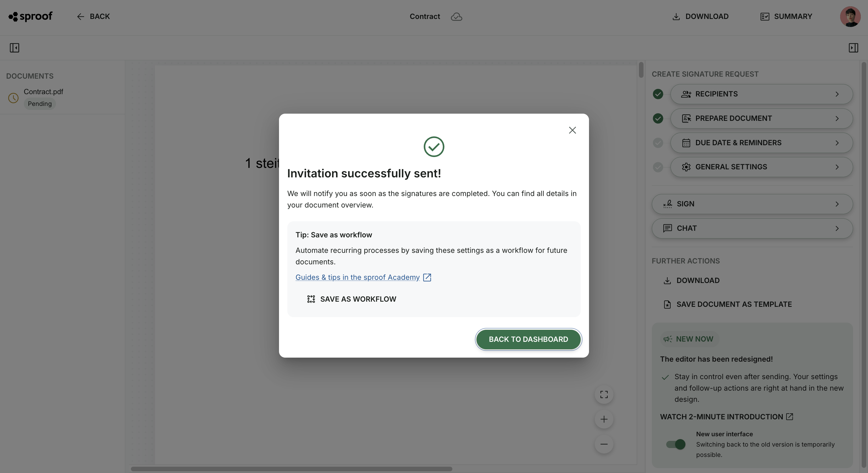868x473 pixels.
Task: Open the CHAT option
Action: (752, 228)
